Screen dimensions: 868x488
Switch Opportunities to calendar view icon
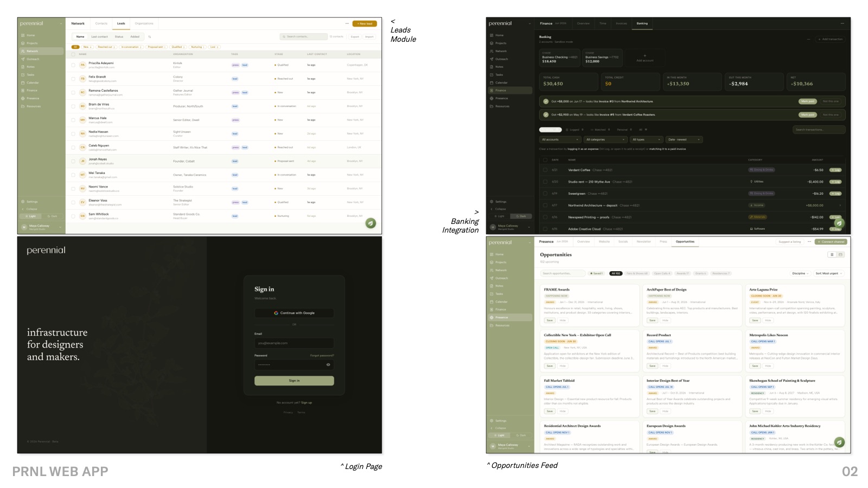(840, 255)
